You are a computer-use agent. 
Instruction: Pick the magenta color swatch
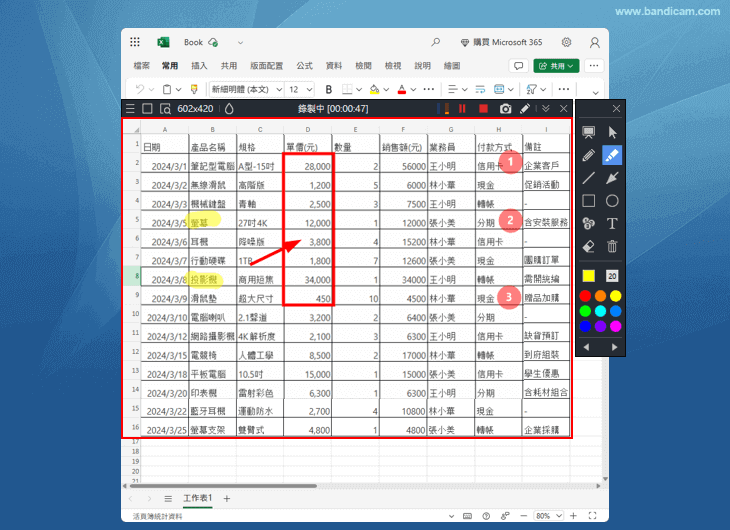pyautogui.click(x=615, y=326)
